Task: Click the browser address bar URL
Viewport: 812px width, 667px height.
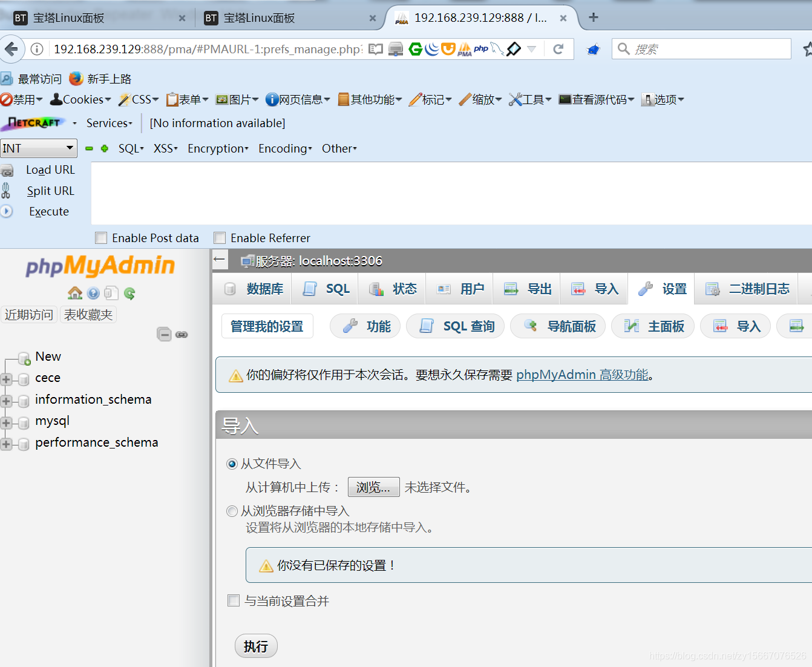Action: click(208, 49)
